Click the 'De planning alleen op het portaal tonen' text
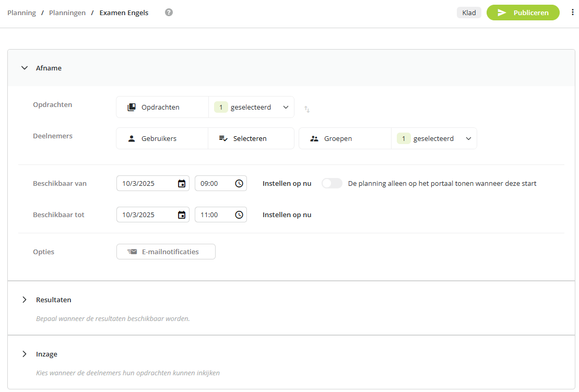The height and width of the screenshot is (392, 579). click(442, 183)
